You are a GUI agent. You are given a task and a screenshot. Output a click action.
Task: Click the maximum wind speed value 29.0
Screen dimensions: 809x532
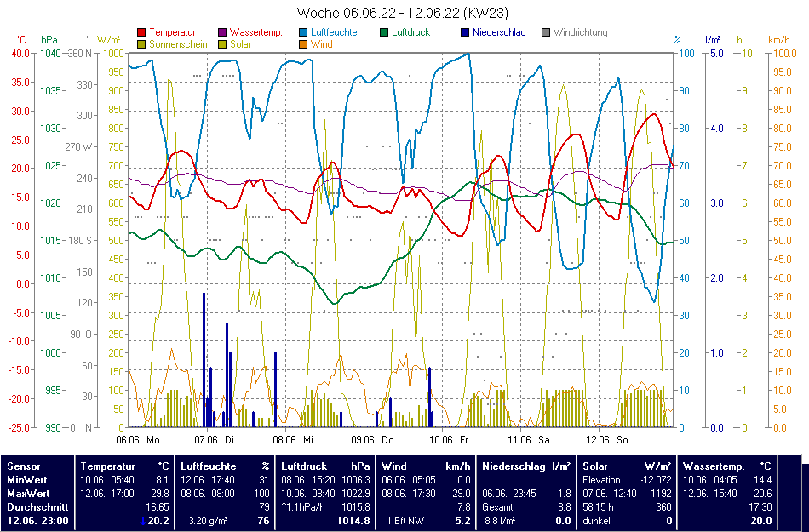462,494
